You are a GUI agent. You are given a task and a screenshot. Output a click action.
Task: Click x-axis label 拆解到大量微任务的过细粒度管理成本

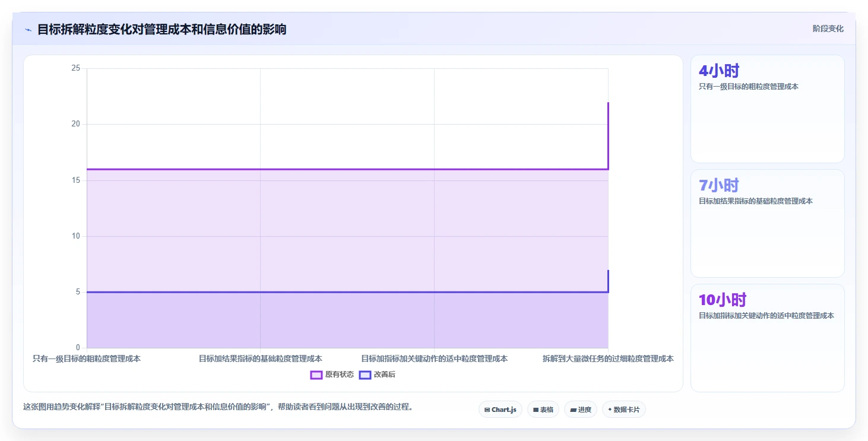point(608,358)
